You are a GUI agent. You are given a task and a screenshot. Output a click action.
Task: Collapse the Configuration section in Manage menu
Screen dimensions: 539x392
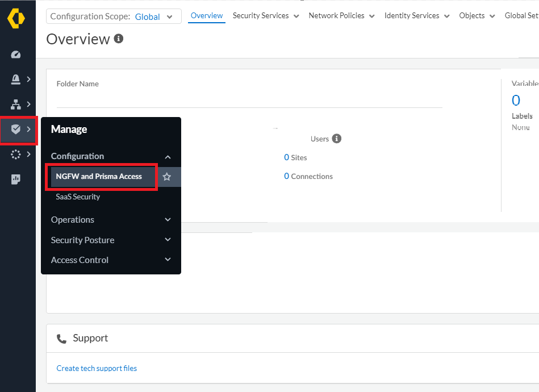[x=168, y=157]
